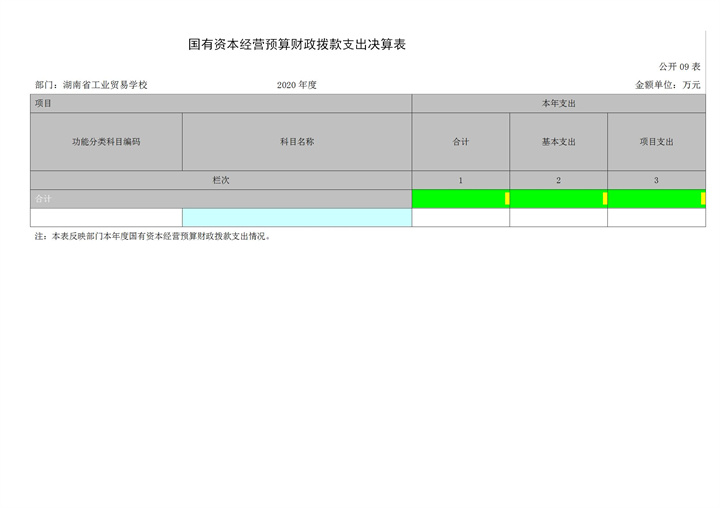
Task: Click the light blue empty 科目名称 cell
Action: (x=297, y=218)
